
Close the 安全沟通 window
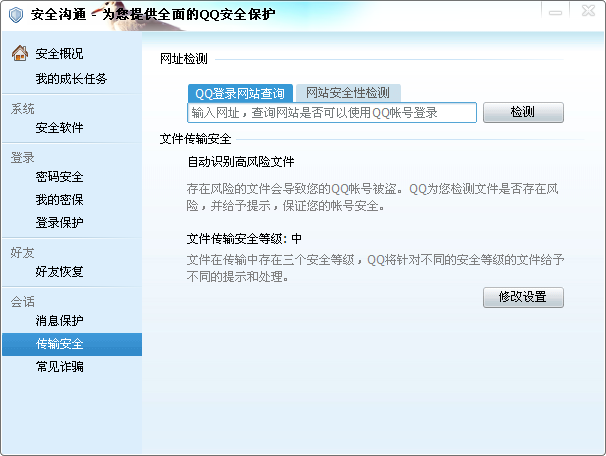[x=588, y=11]
